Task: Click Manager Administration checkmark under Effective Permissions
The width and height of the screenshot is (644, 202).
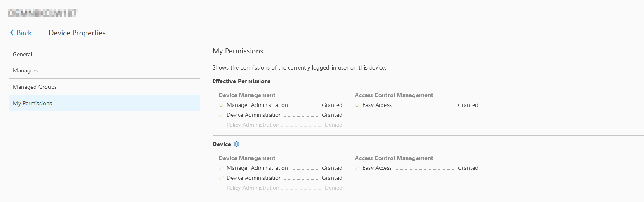Action: 222,105
